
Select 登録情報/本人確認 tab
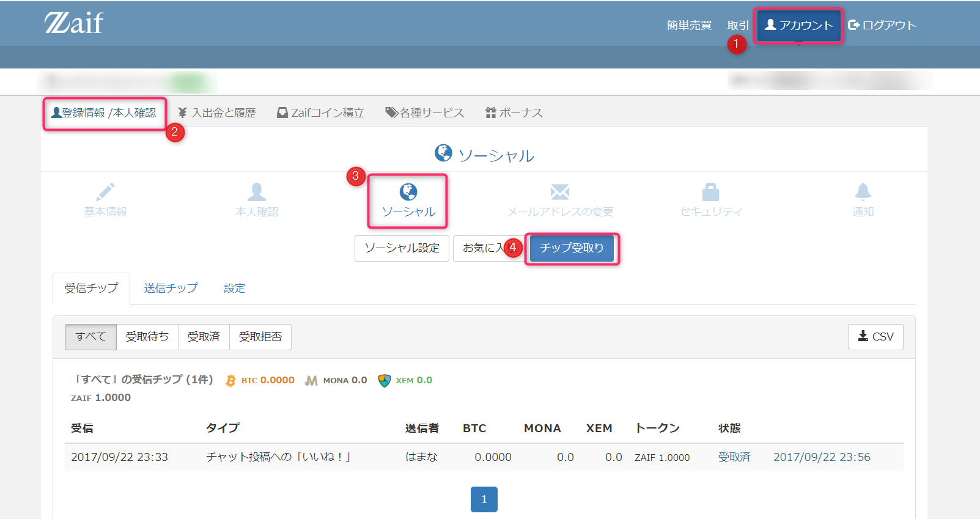(104, 112)
